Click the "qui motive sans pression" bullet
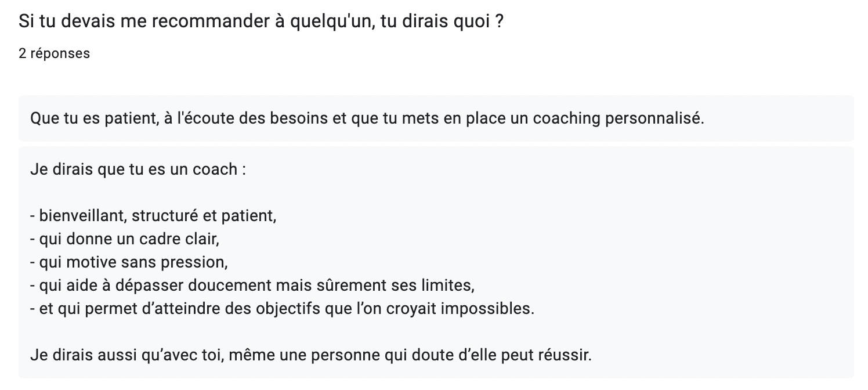 (129, 262)
